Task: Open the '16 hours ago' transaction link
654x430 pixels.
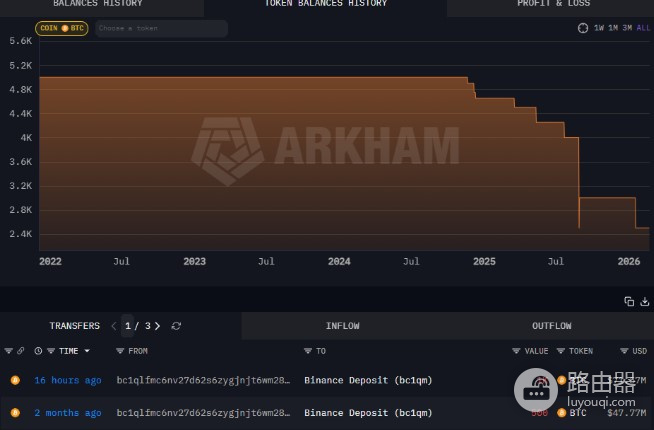Action: 68,380
